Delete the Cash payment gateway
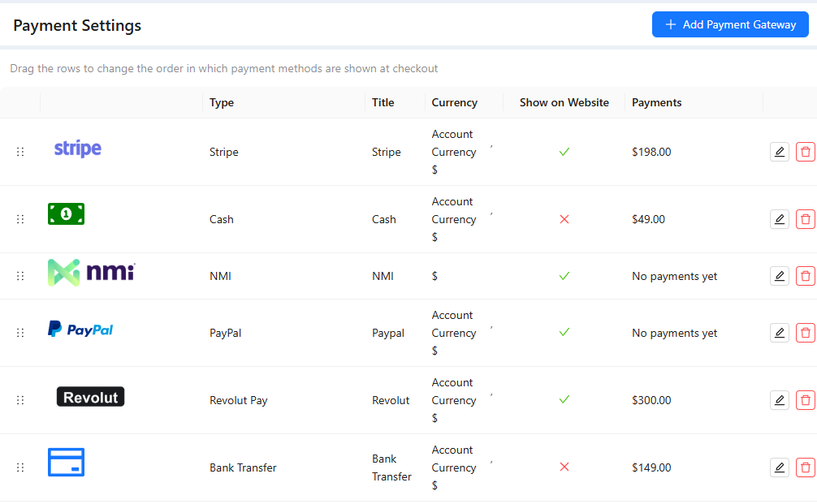The height and width of the screenshot is (504, 817). [x=806, y=219]
